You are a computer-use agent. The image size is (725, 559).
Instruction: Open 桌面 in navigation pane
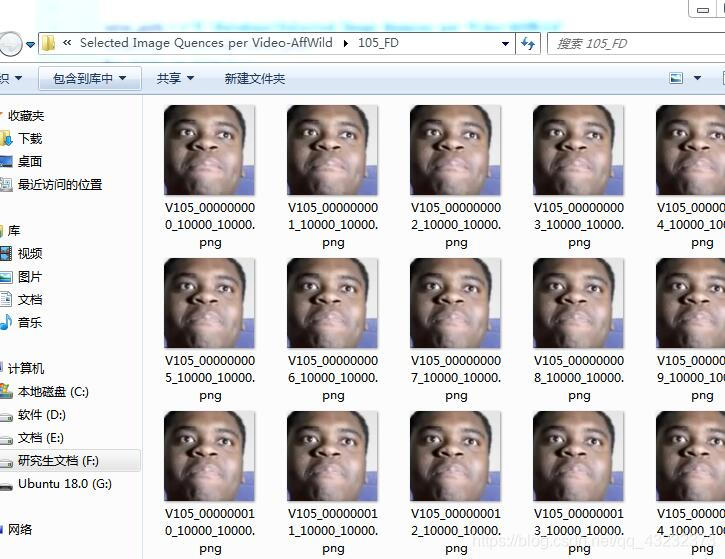point(30,161)
